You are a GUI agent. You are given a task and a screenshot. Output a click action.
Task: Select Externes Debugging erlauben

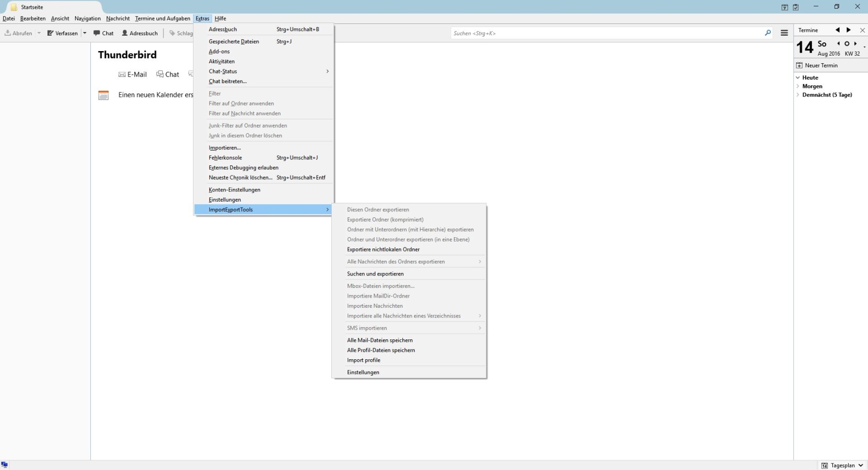tap(263, 167)
